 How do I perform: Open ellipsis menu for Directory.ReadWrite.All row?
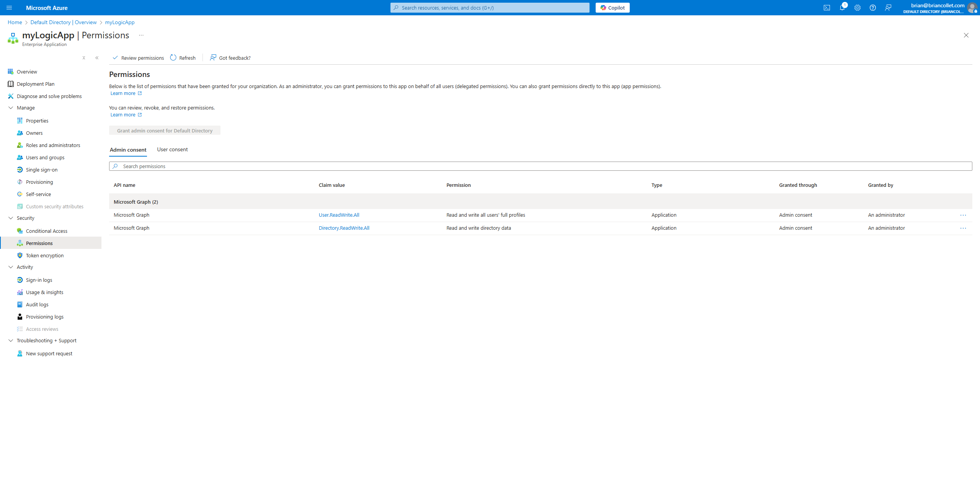pos(963,228)
